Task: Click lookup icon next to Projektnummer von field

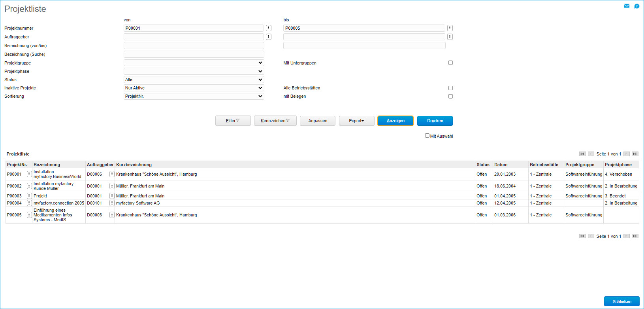Action: [x=269, y=28]
